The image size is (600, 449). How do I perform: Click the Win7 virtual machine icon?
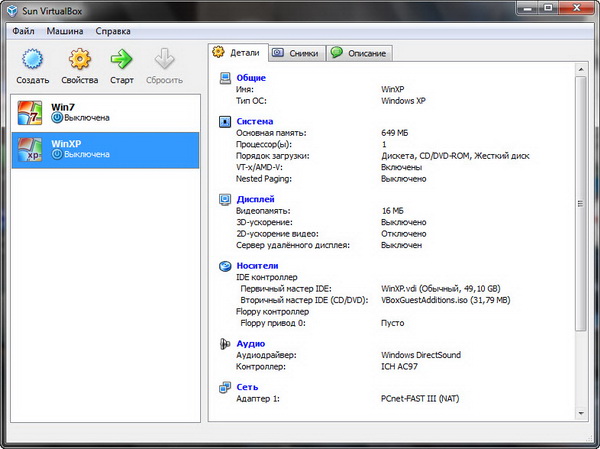(x=31, y=111)
